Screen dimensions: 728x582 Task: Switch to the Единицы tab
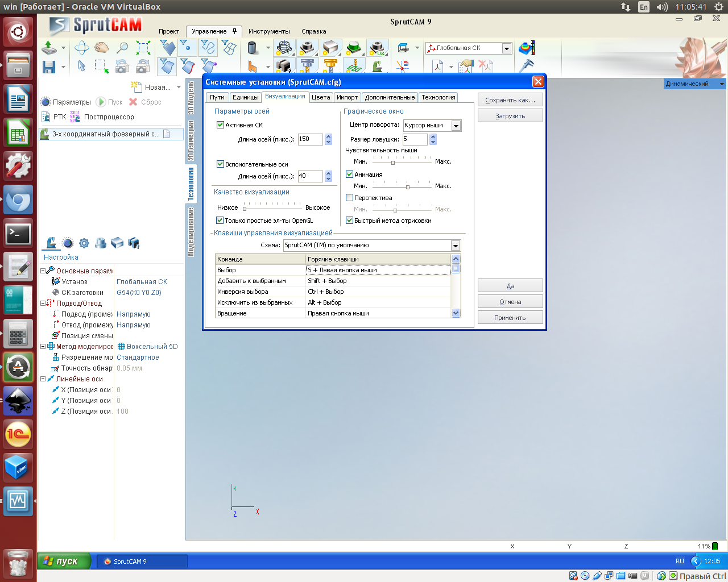(x=246, y=97)
